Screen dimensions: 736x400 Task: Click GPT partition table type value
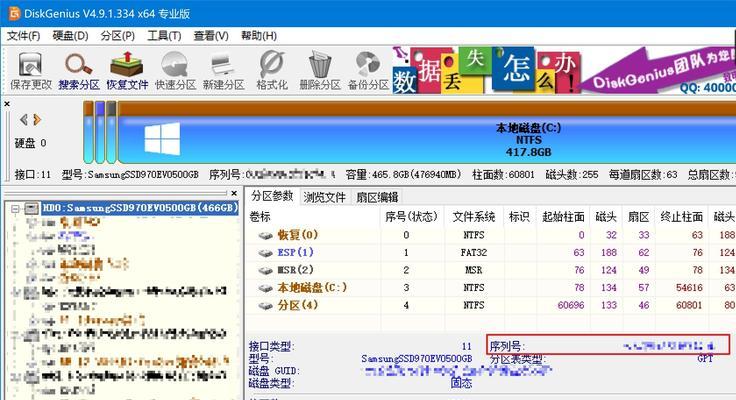[x=705, y=359]
